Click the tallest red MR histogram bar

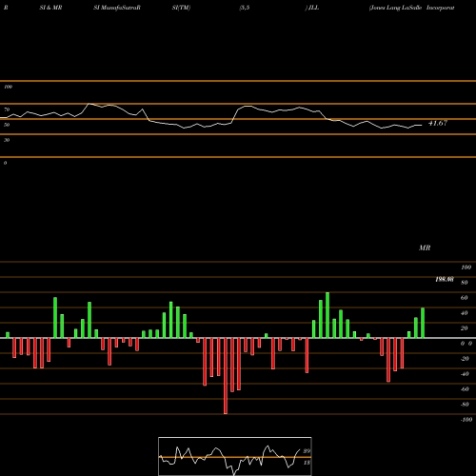226,376
